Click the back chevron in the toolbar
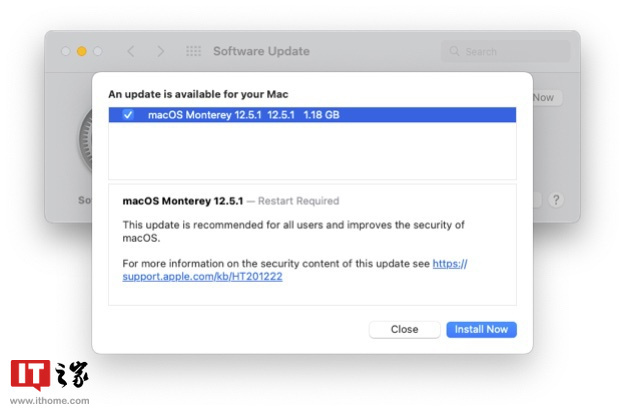626x414 pixels. point(131,51)
